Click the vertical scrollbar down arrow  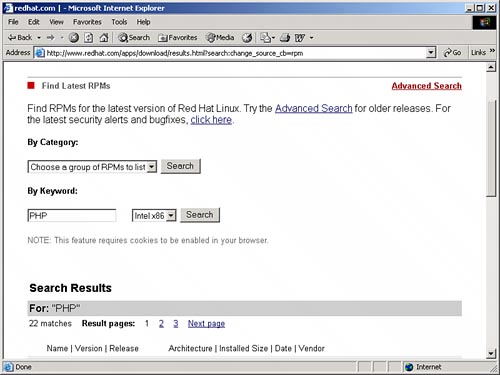pyautogui.click(x=491, y=353)
